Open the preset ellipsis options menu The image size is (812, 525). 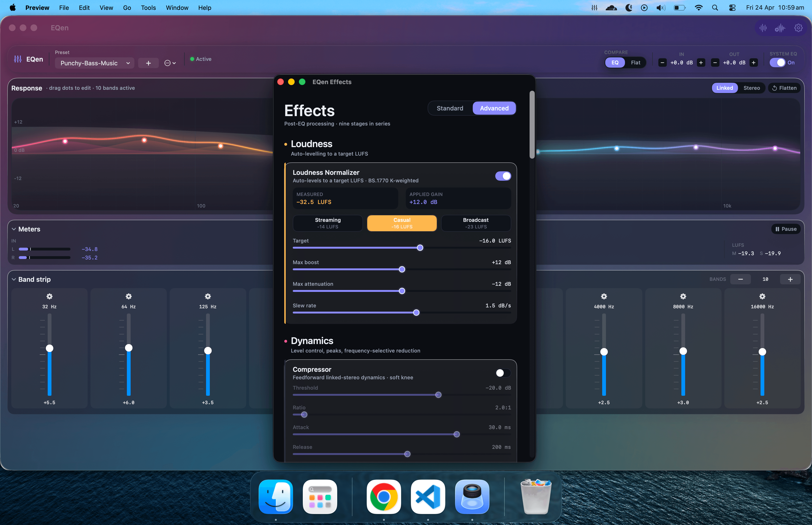click(170, 63)
